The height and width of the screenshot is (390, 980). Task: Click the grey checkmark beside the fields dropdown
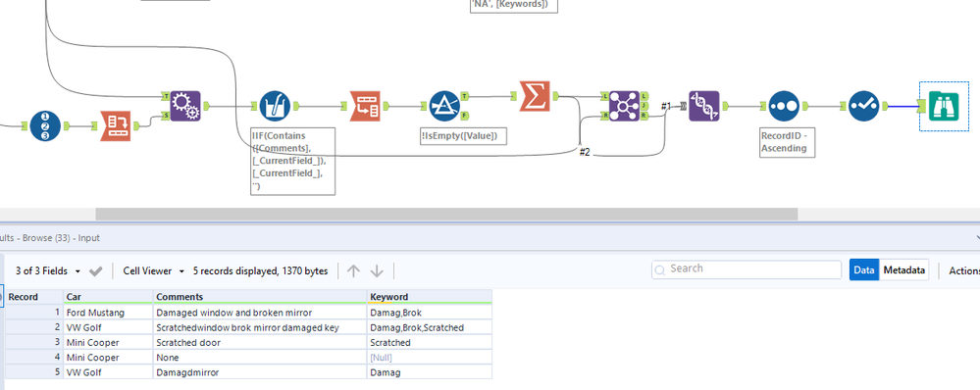pos(95,270)
